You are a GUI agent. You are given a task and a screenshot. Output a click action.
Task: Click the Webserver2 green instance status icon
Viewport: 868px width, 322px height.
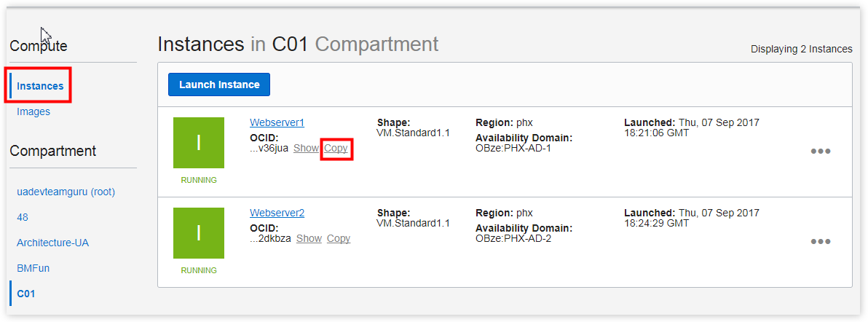pyautogui.click(x=199, y=233)
